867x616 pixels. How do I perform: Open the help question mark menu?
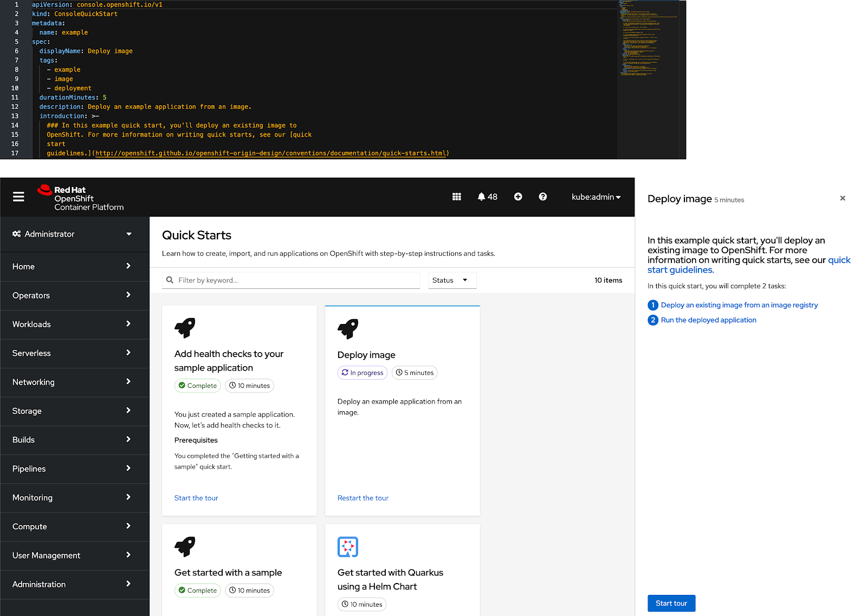pos(542,197)
